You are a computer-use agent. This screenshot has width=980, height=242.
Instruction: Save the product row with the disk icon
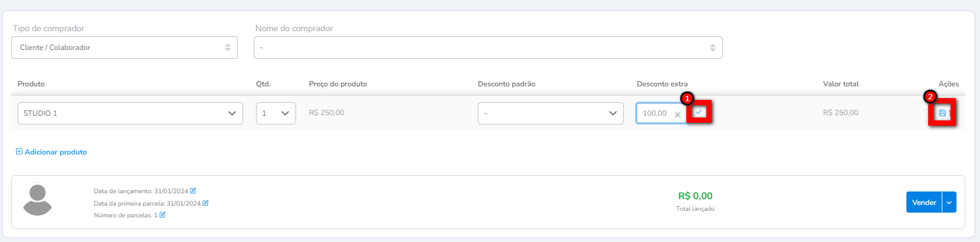pos(942,113)
